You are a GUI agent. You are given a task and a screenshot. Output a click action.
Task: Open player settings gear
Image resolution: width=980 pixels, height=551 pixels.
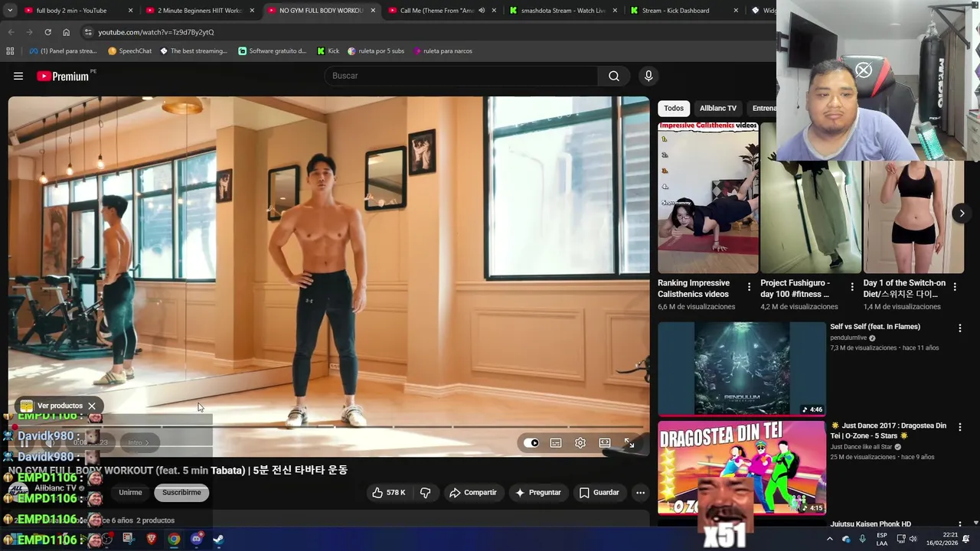click(x=580, y=442)
